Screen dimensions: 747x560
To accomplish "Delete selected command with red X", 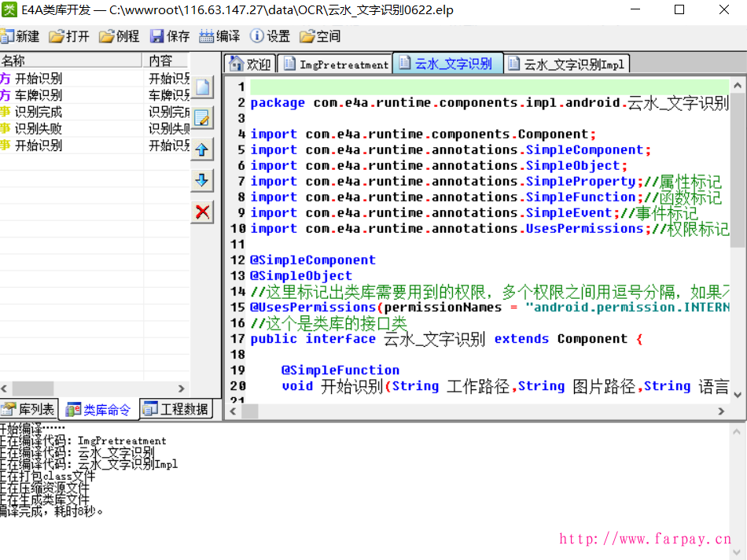I will (x=203, y=212).
